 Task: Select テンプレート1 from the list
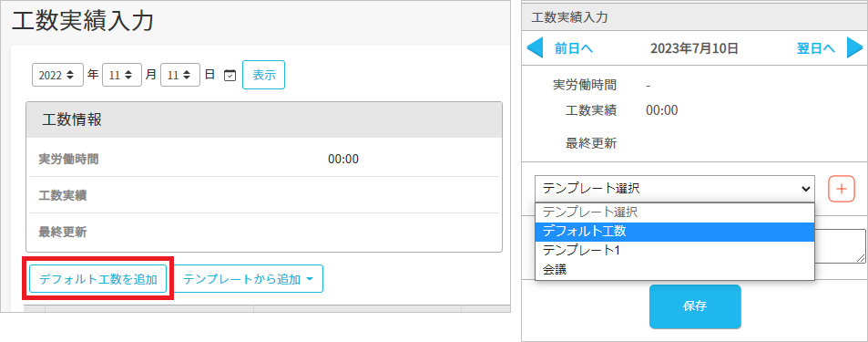click(675, 251)
